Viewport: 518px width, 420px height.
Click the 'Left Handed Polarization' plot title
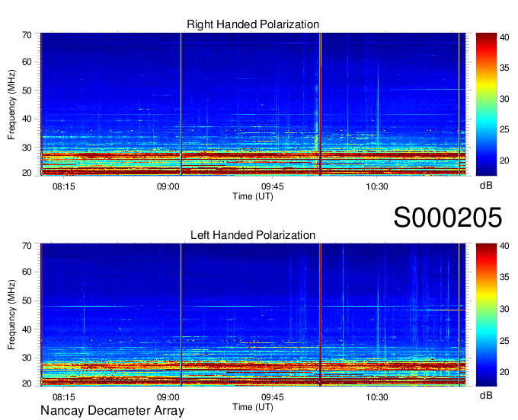253,235
